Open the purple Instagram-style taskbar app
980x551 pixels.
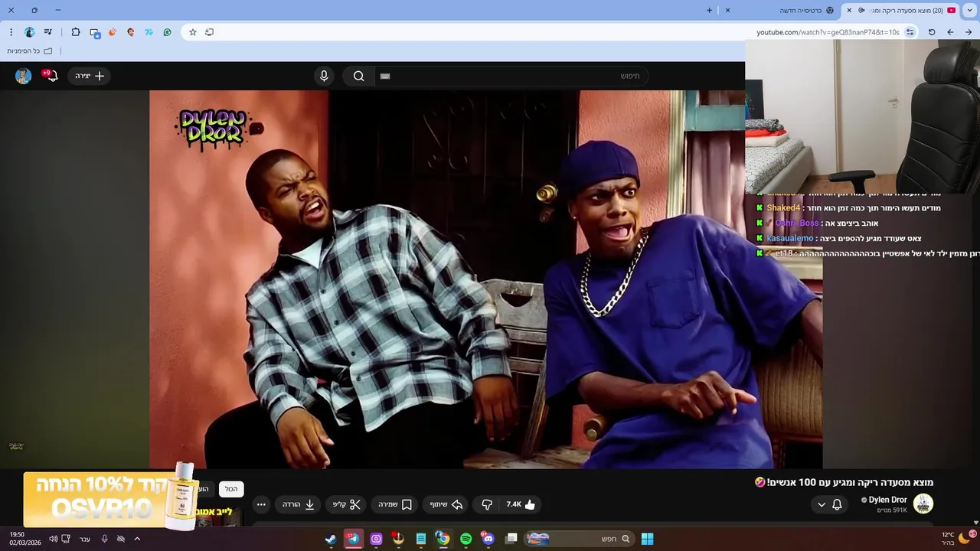tap(376, 539)
